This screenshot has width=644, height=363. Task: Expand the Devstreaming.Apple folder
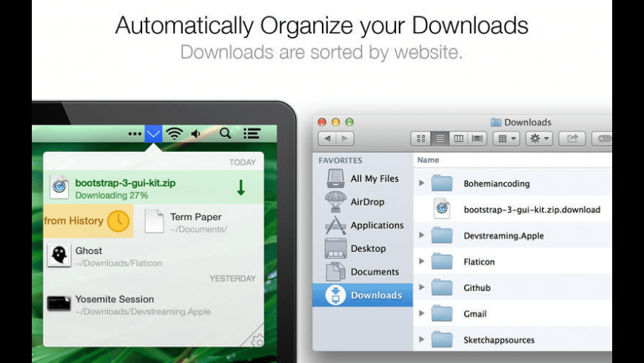[x=421, y=235]
